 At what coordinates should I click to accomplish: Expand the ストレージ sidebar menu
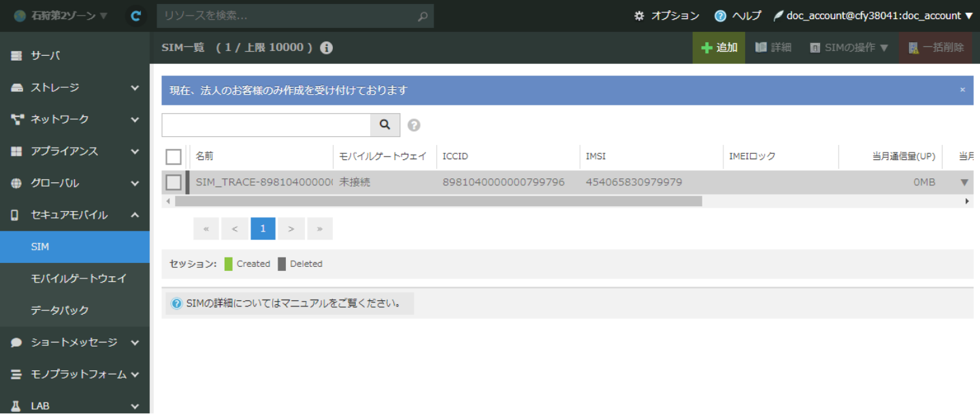(75, 88)
